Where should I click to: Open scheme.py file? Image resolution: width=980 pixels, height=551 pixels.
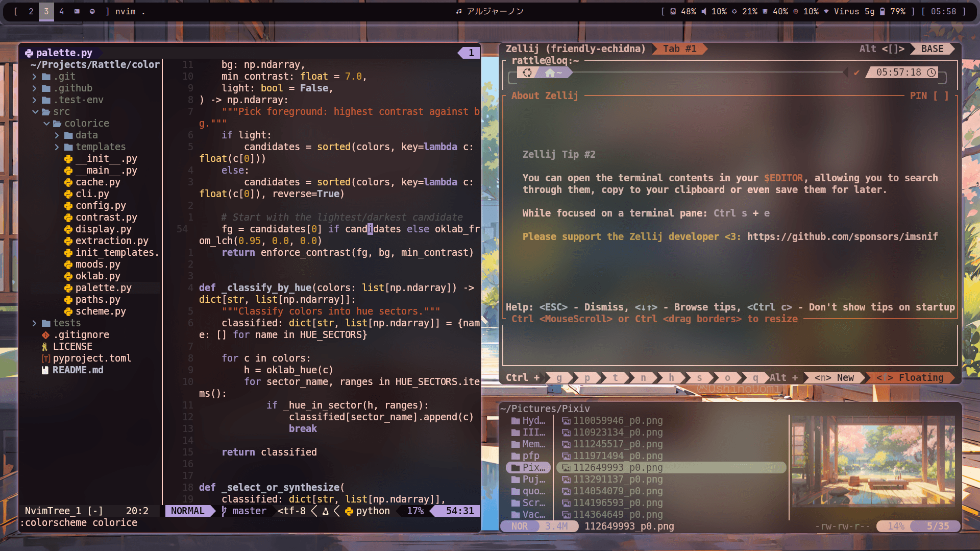(101, 311)
